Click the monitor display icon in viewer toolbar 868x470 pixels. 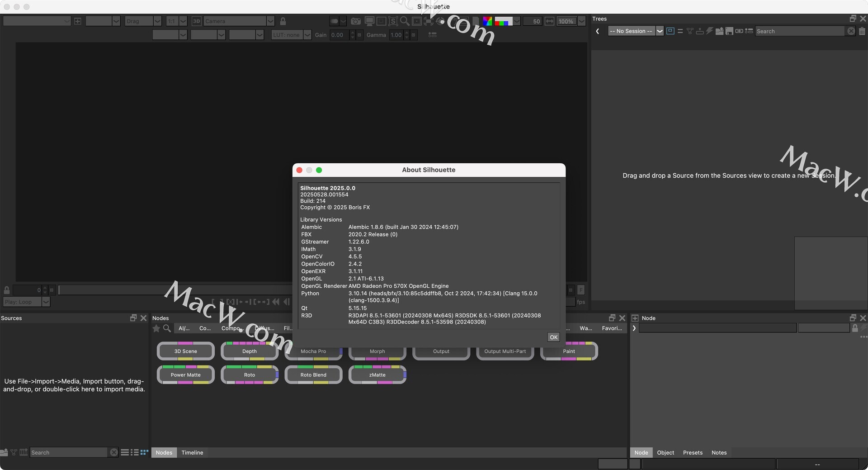coord(369,21)
